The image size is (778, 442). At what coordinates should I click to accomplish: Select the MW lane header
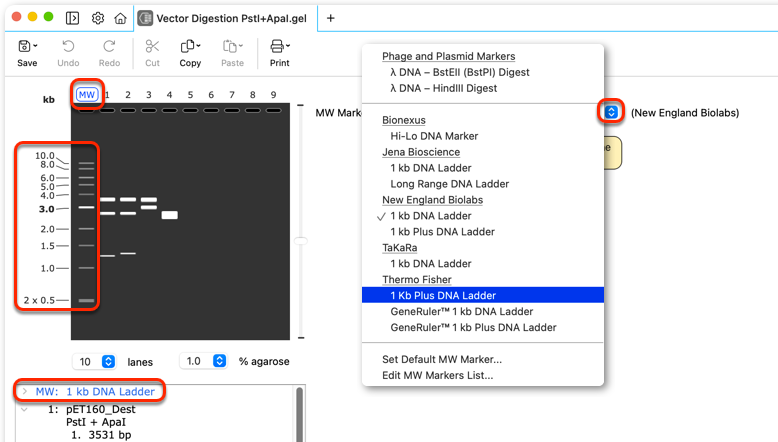[87, 94]
